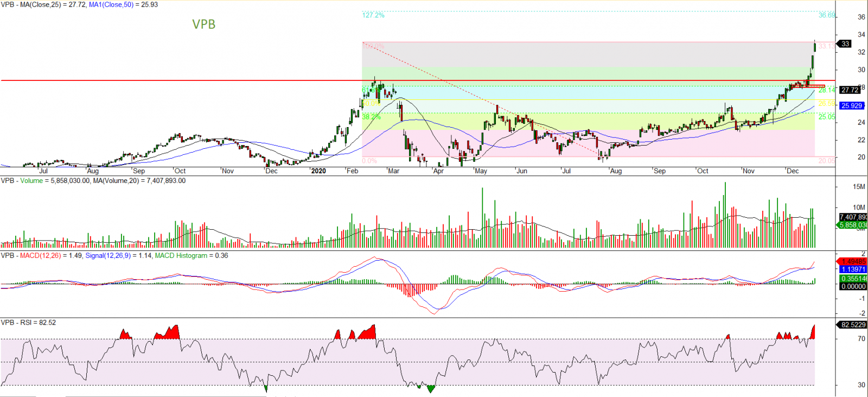Click the 32 value on price axis
The height and width of the screenshot is (397, 868).
point(861,53)
